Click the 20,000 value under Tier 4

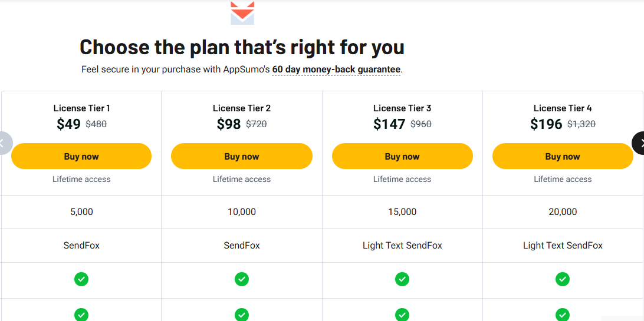(563, 212)
